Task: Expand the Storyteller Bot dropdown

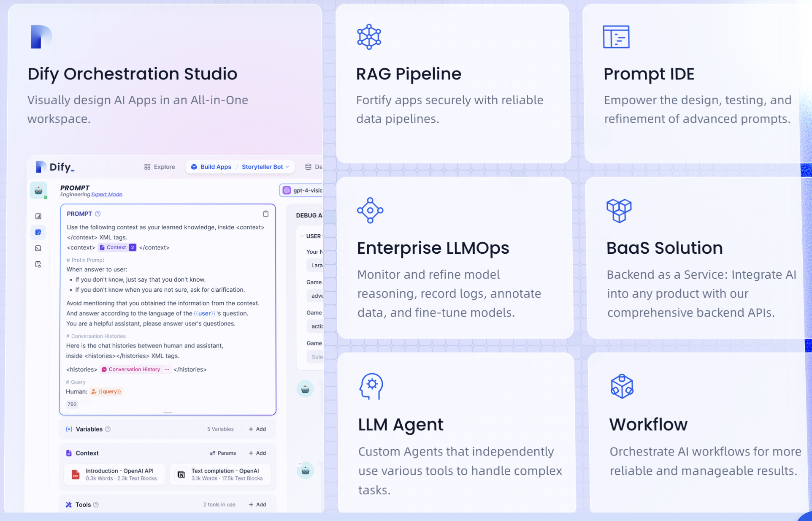Action: 288,167
